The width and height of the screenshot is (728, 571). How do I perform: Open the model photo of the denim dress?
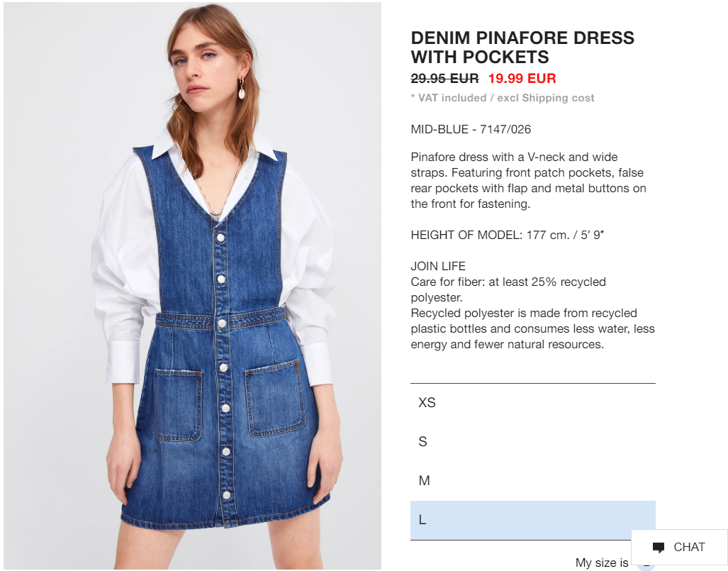(193, 286)
